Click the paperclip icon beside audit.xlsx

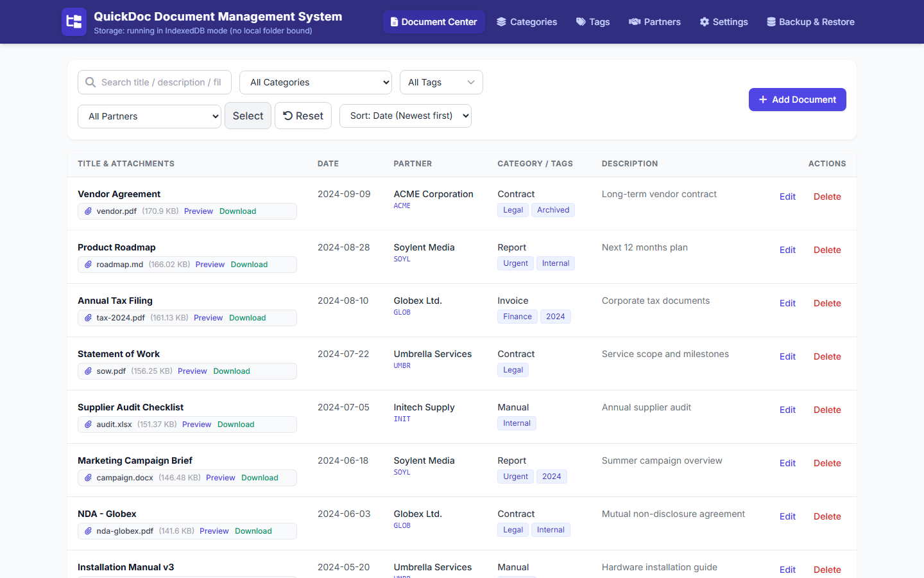tap(89, 425)
